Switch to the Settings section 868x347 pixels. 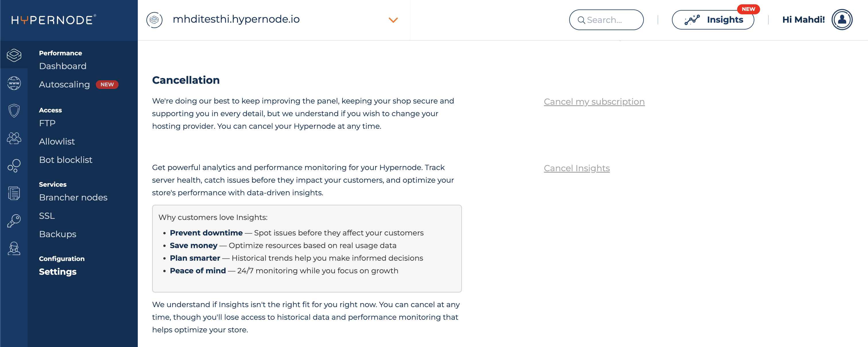pos(58,272)
